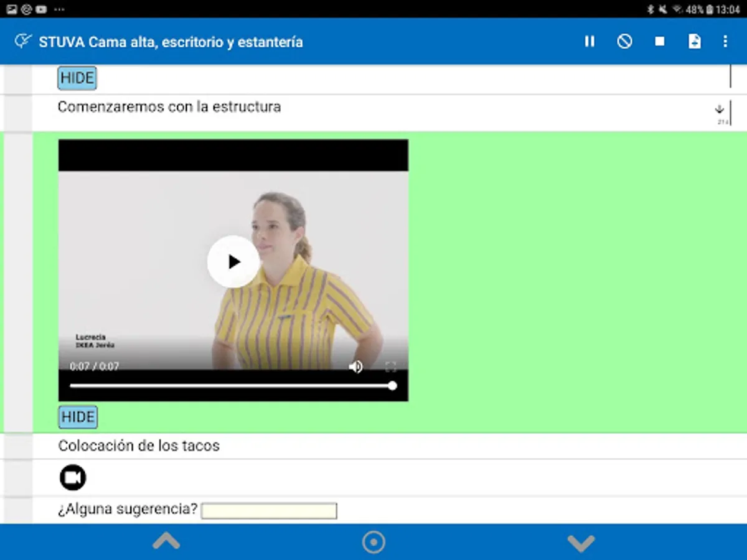Mute the video using speaker icon
This screenshot has width=747, height=560.
(x=355, y=366)
